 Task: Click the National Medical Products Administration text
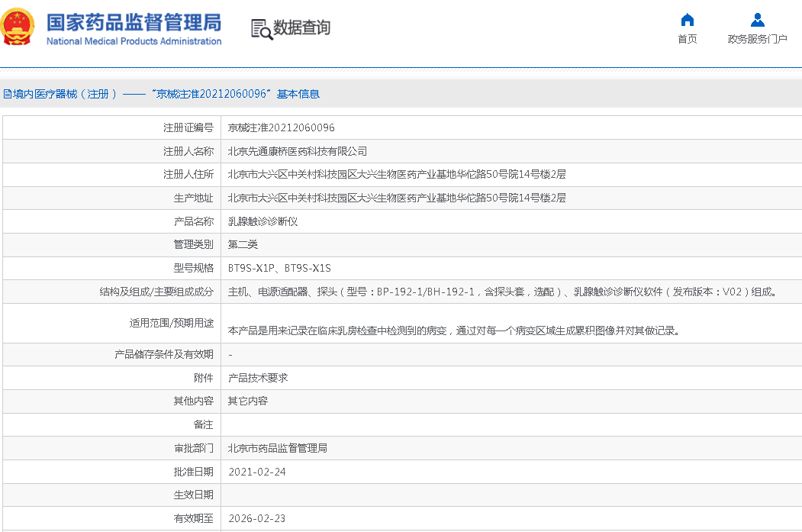pyautogui.click(x=134, y=41)
